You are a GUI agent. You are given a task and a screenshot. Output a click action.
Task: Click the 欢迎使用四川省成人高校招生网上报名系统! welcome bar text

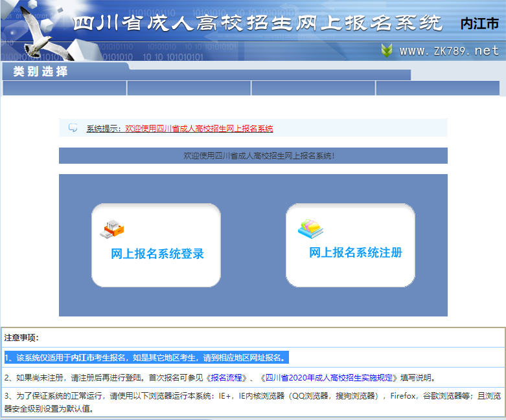click(259, 156)
